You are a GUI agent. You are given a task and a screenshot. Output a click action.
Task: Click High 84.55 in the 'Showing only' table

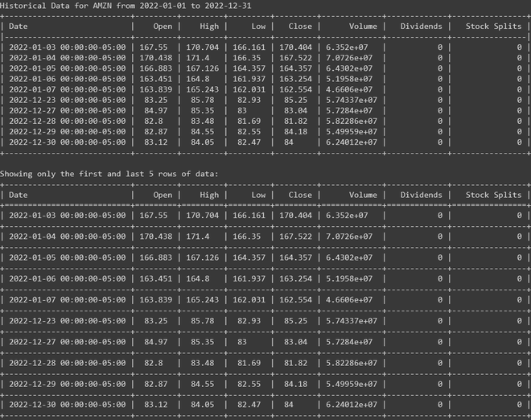203,384
